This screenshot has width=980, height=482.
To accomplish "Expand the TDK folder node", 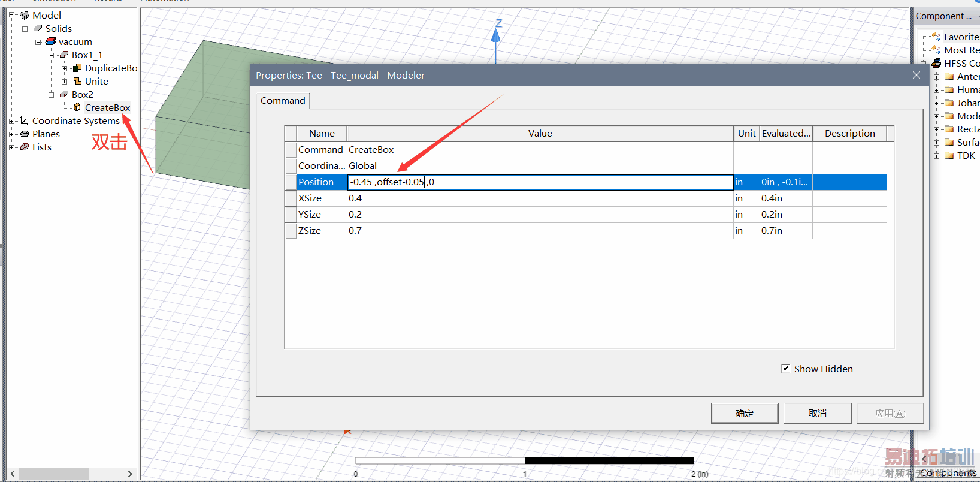I will (936, 155).
